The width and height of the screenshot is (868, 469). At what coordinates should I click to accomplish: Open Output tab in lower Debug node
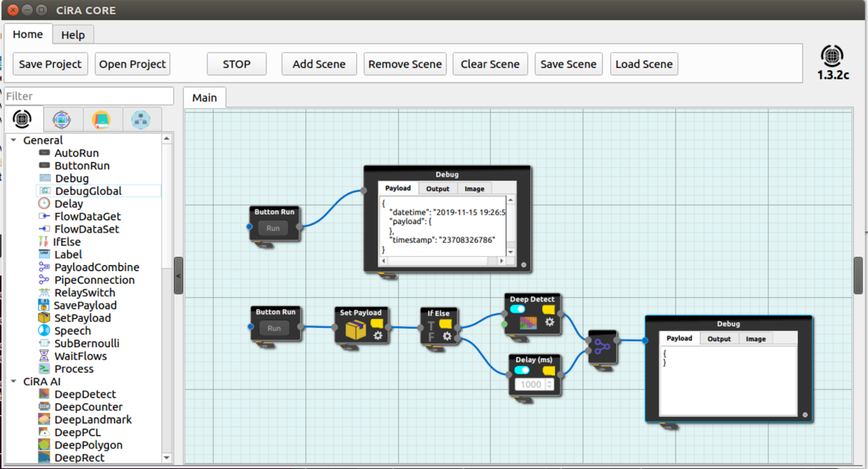(x=719, y=339)
